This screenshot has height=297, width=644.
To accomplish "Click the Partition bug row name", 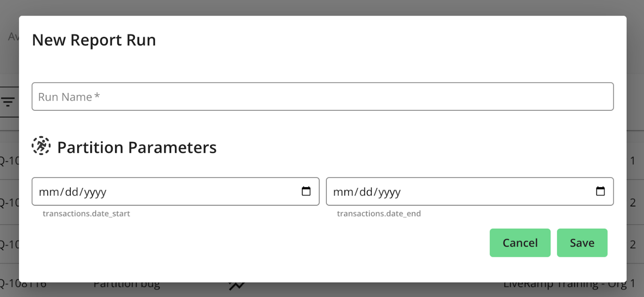I will (127, 285).
